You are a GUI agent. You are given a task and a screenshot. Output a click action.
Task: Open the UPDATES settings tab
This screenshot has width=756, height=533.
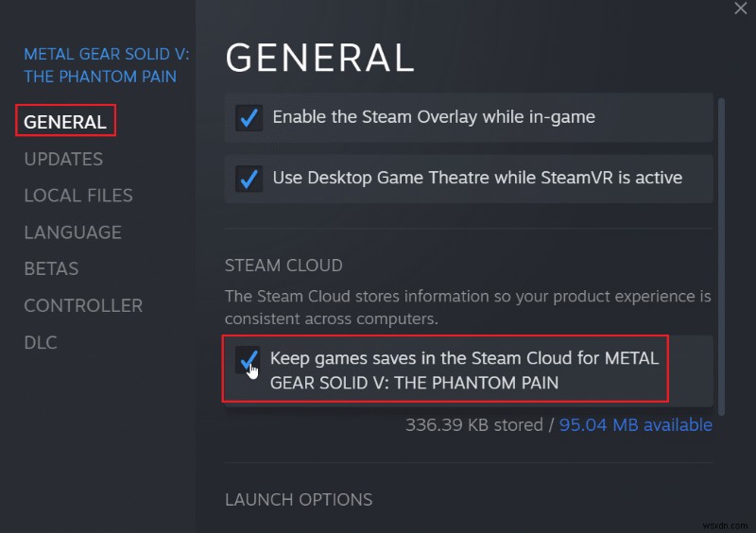point(63,159)
